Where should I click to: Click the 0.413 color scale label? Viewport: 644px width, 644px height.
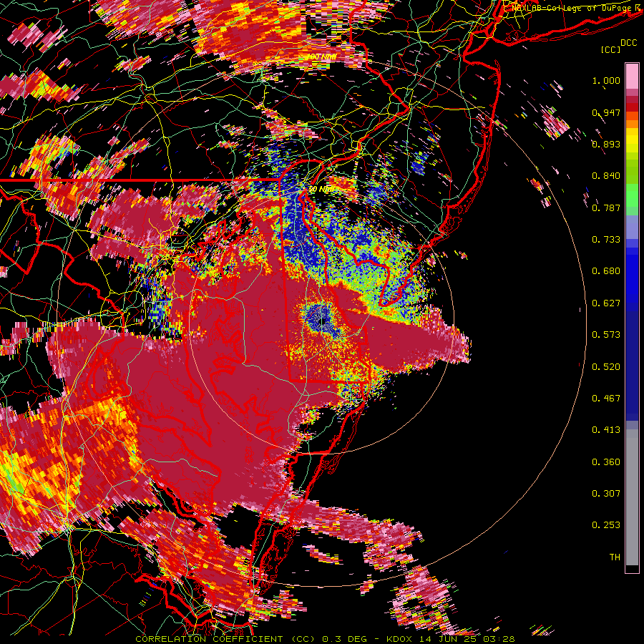[x=606, y=430]
